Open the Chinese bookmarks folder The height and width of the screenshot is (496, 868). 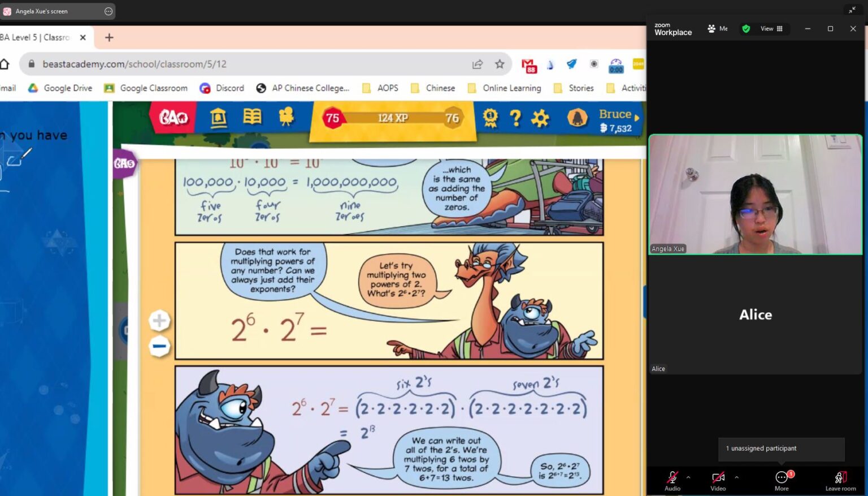[433, 88]
